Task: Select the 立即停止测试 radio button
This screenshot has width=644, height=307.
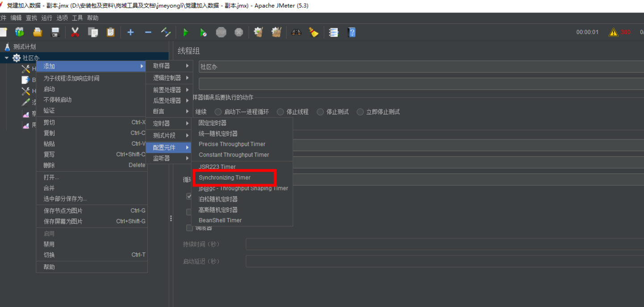Action: point(360,112)
